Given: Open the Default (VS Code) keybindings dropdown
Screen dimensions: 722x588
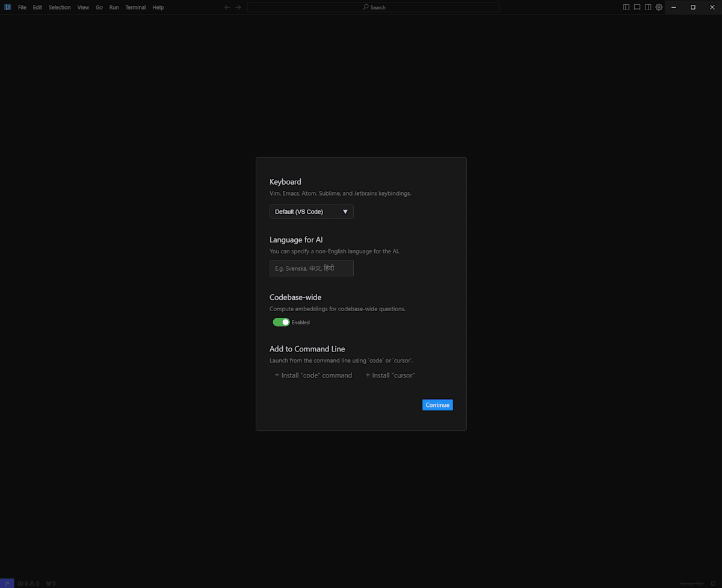Looking at the screenshot, I should 311,212.
